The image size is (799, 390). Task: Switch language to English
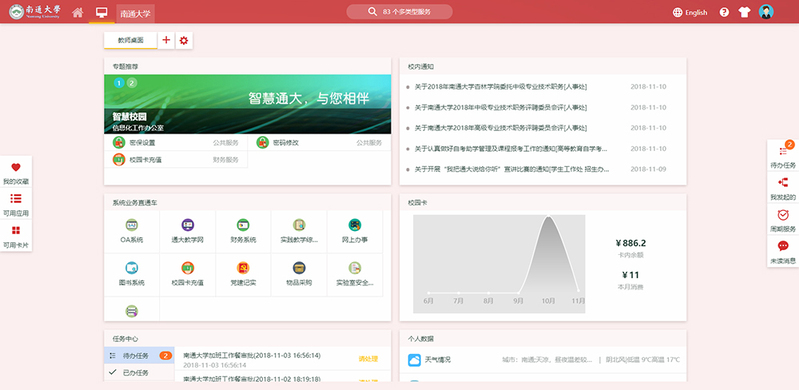690,13
